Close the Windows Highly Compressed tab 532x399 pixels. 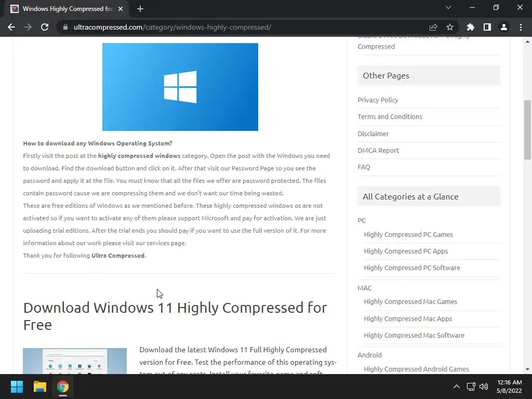coord(121,9)
